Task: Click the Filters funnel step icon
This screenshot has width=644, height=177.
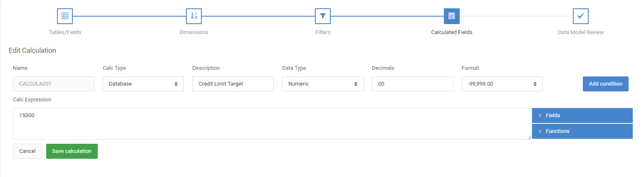Action: pos(323,16)
